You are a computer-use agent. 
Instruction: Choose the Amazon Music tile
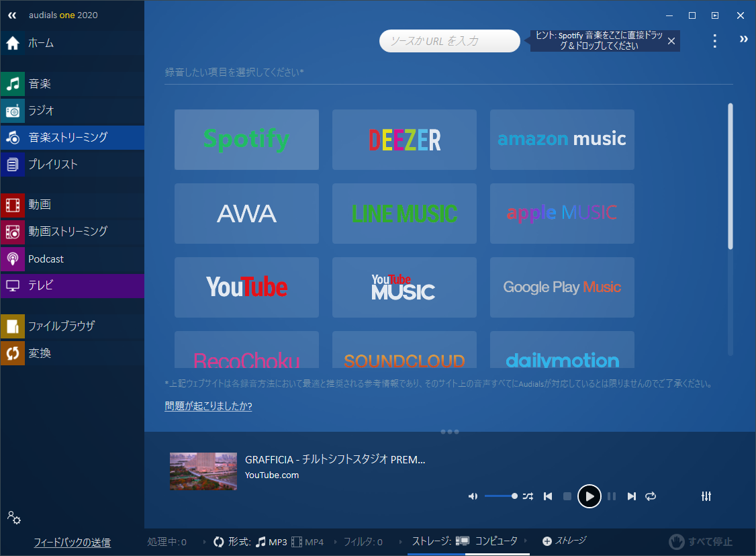coord(562,140)
